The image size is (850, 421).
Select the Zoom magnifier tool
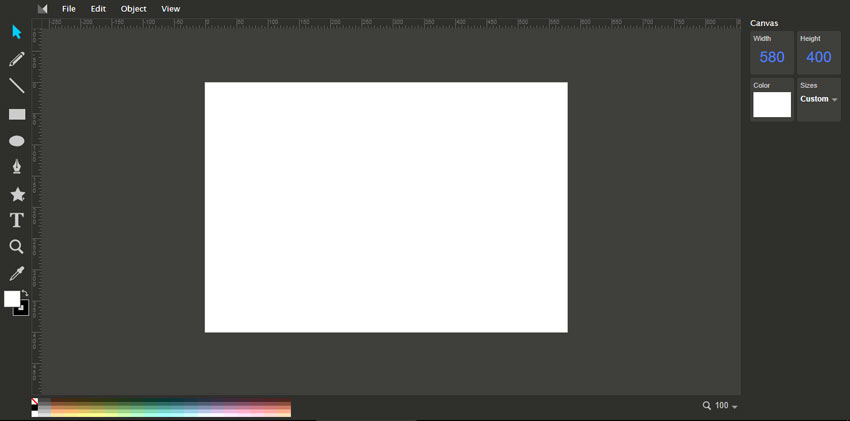16,247
